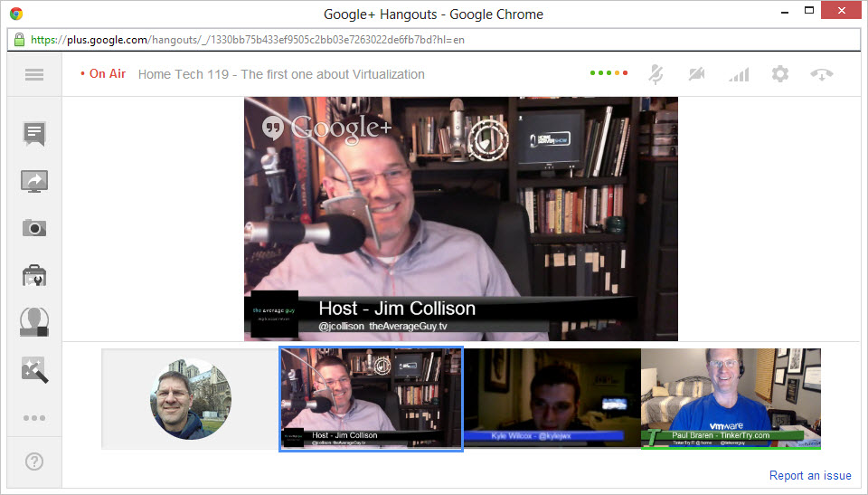Open the Capture camera app
Viewport: 868px width, 495px height.
click(34, 228)
